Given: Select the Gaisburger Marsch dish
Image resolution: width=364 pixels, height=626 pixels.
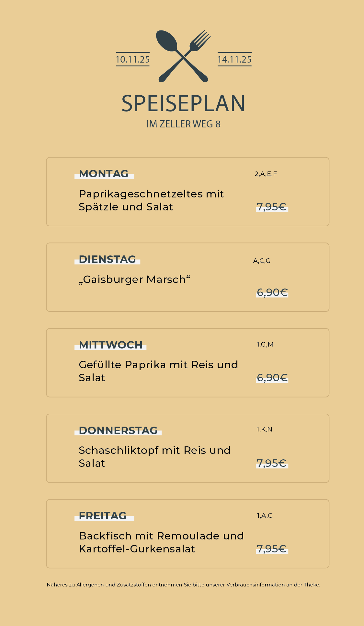Looking at the screenshot, I should tap(134, 279).
